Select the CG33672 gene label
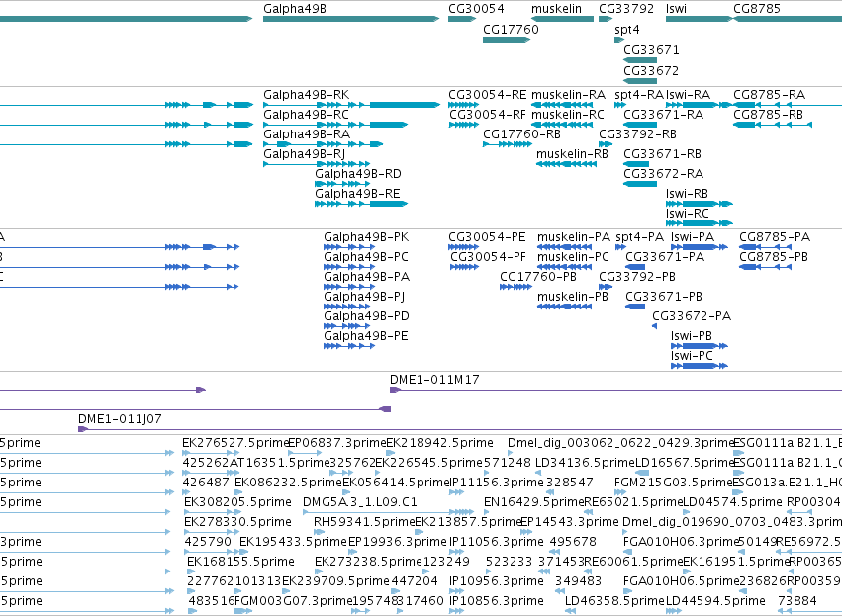This screenshot has height=616, width=842. click(651, 71)
